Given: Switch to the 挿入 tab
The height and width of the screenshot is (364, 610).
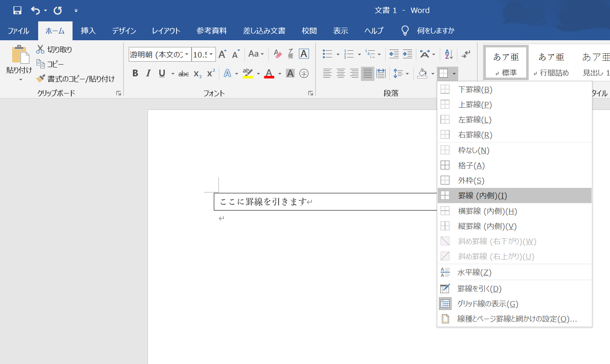Looking at the screenshot, I should point(88,31).
